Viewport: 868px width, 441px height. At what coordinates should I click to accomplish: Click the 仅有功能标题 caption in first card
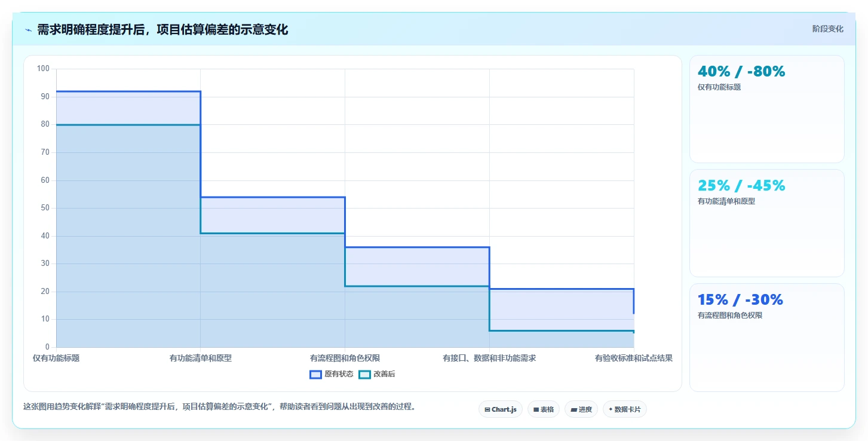(x=719, y=87)
